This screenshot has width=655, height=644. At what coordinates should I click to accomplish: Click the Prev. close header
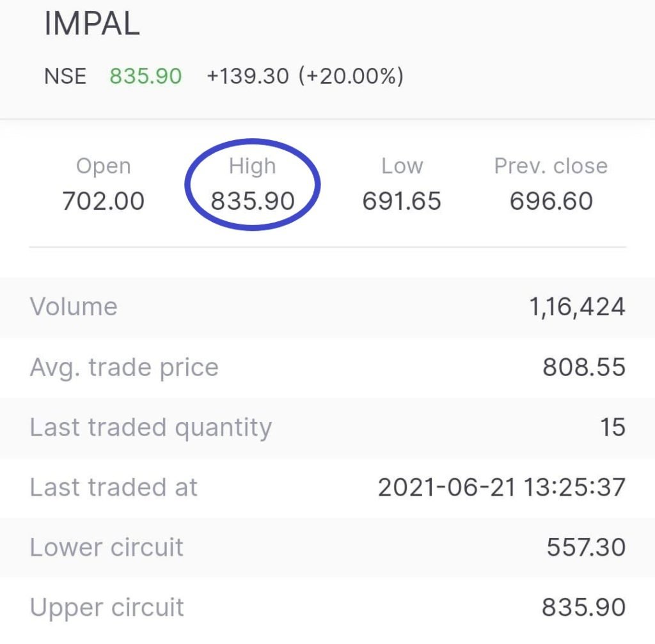[x=550, y=165]
